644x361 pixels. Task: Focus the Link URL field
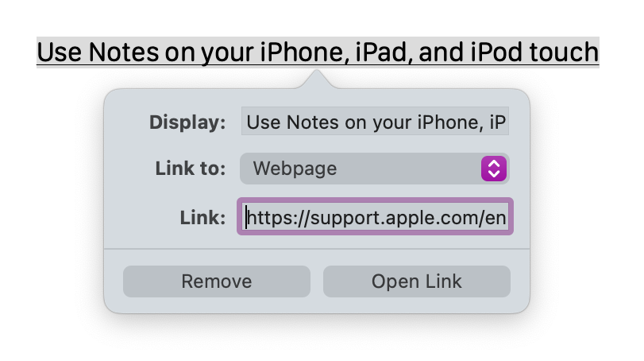(x=375, y=217)
